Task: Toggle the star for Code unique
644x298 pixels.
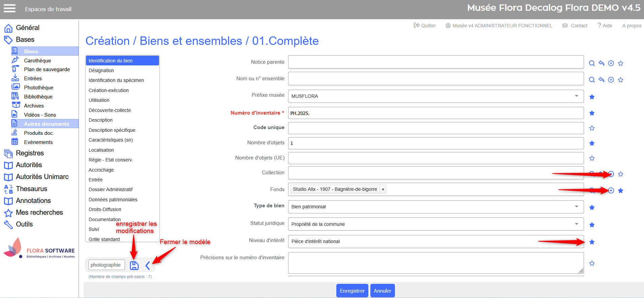Action: pyautogui.click(x=592, y=128)
